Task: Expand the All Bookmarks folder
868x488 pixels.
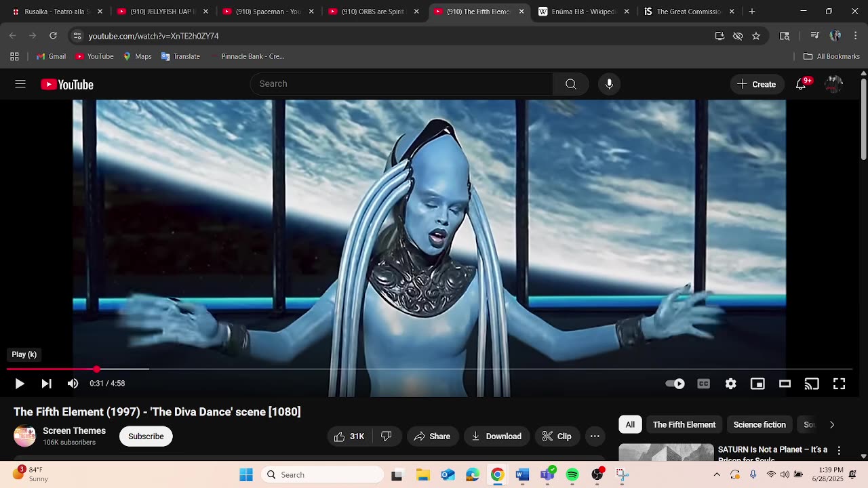Action: [x=831, y=56]
